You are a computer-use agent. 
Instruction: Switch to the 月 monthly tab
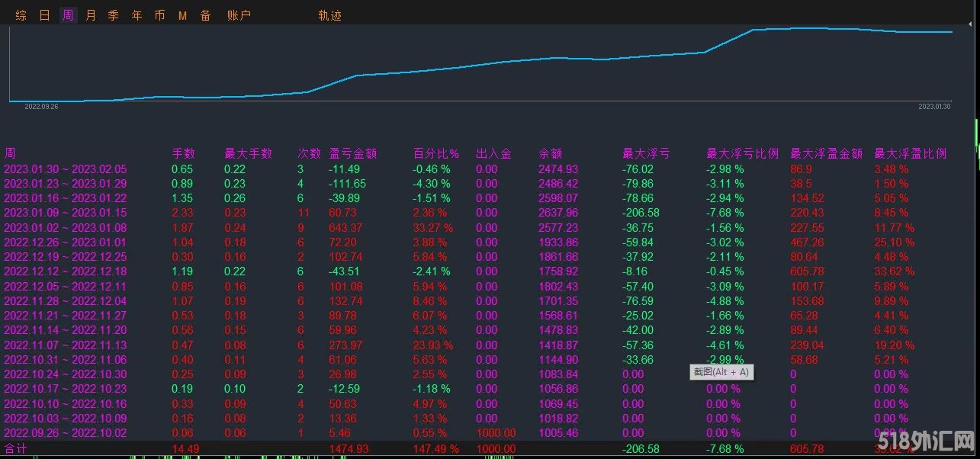91,15
